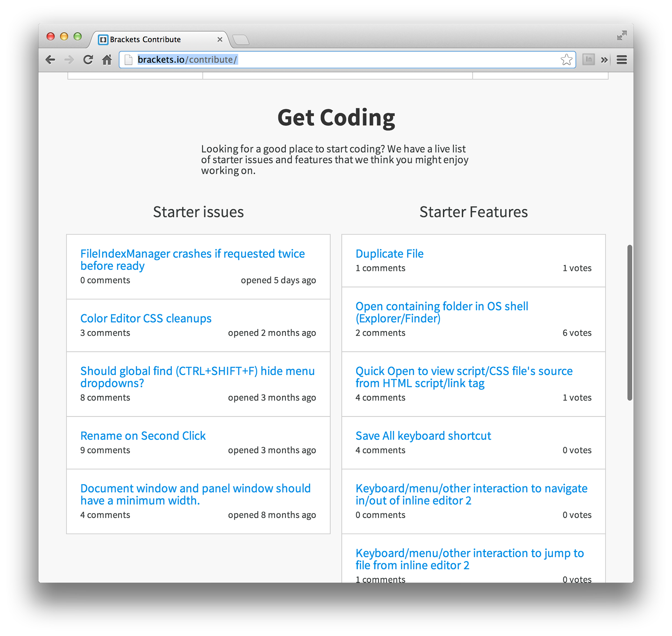672x636 pixels.
Task: Show hidden extensions with double chevron
Action: click(x=604, y=60)
